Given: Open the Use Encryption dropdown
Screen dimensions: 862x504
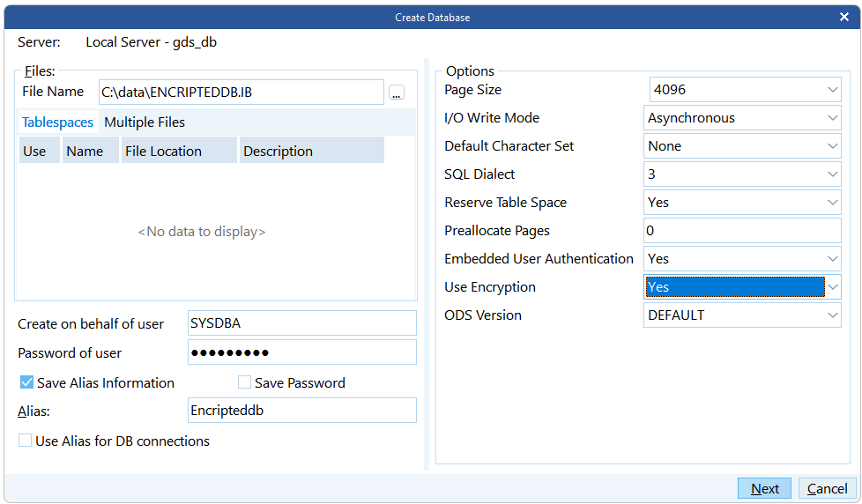Looking at the screenshot, I should (x=832, y=287).
